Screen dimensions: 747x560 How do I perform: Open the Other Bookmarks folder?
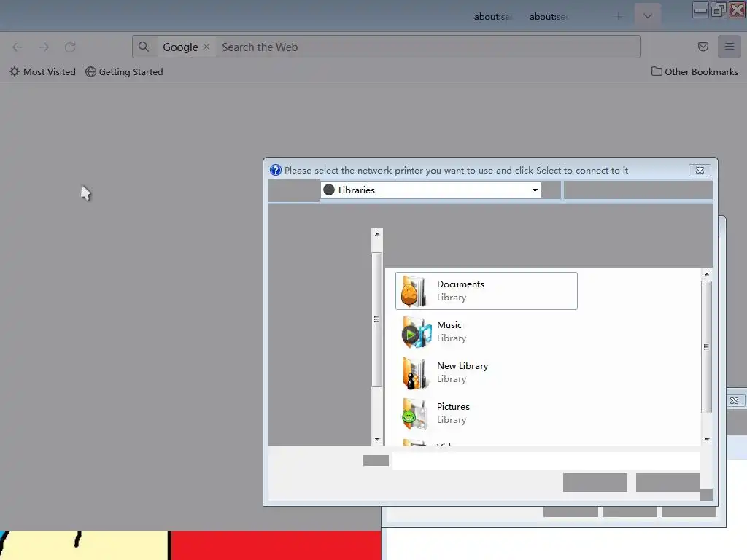click(694, 71)
